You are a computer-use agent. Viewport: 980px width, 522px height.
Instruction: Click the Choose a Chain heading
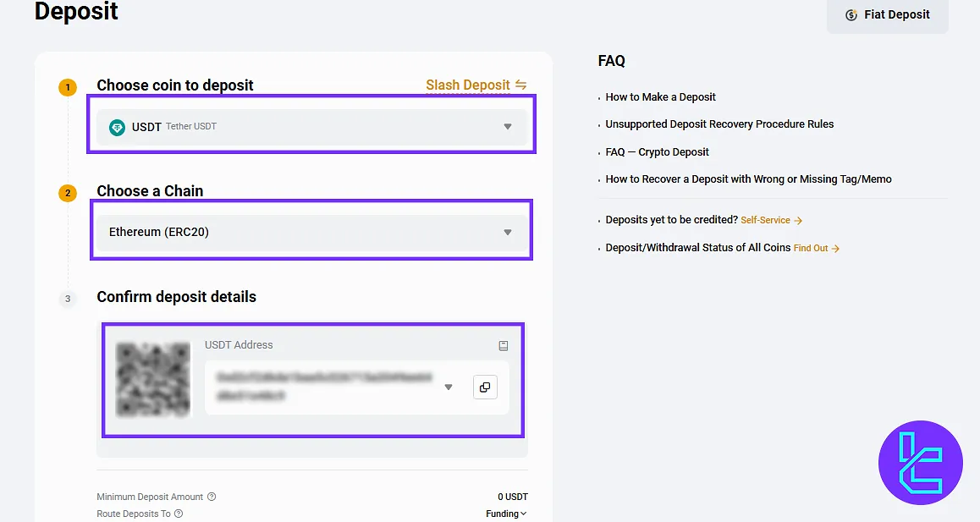point(150,191)
